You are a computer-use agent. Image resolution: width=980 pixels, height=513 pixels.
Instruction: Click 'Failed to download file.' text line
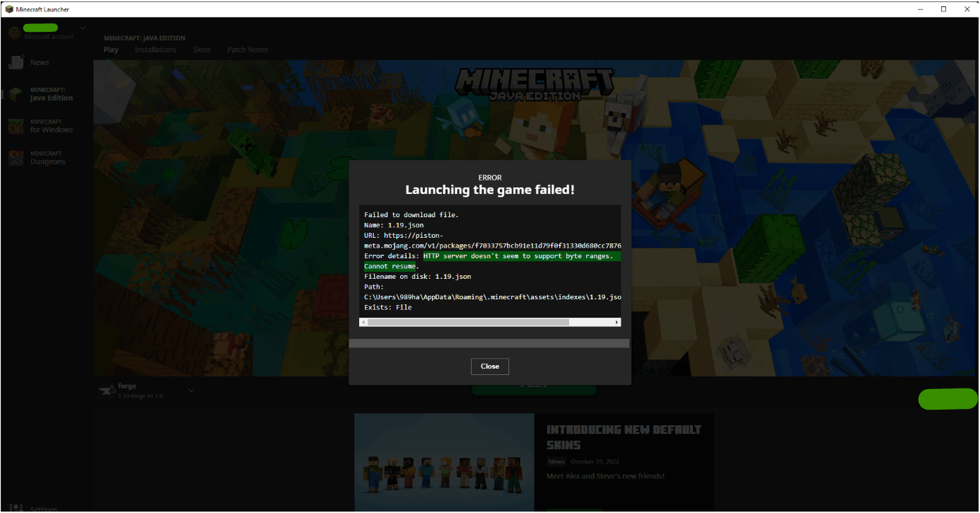point(412,214)
